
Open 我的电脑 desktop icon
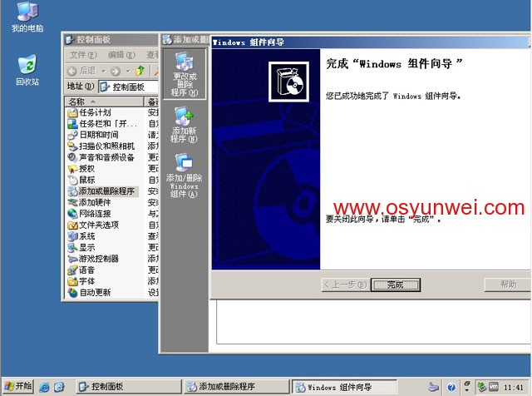pyautogui.click(x=27, y=17)
